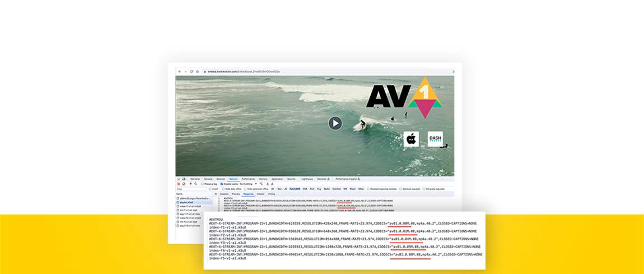Click the import HAR upload icon

pos(268,184)
